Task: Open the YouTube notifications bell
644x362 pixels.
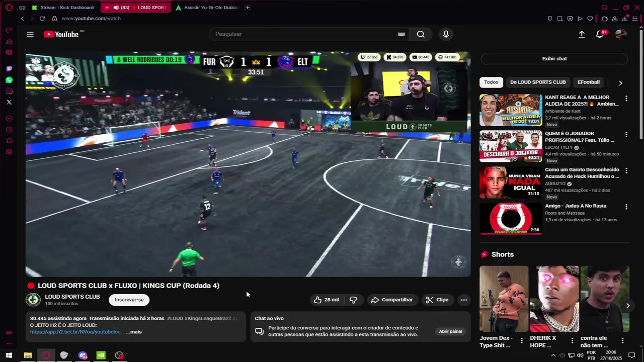Action: (x=600, y=34)
